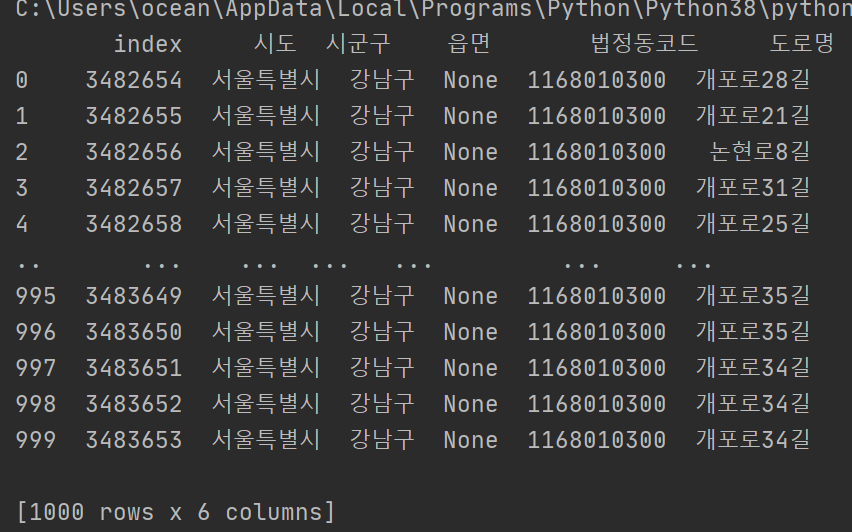Click '개포로34길' in row 999
The height and width of the screenshot is (532, 852).
(x=753, y=440)
